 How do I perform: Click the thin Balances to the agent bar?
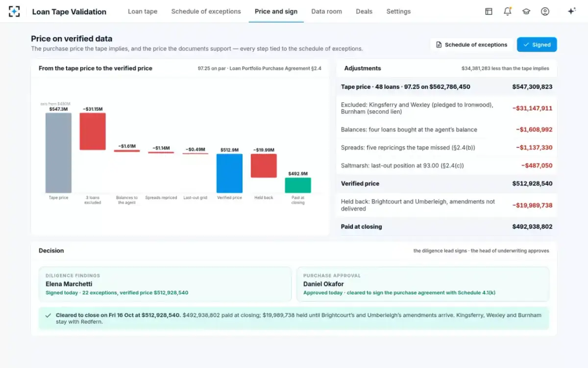pos(127,151)
